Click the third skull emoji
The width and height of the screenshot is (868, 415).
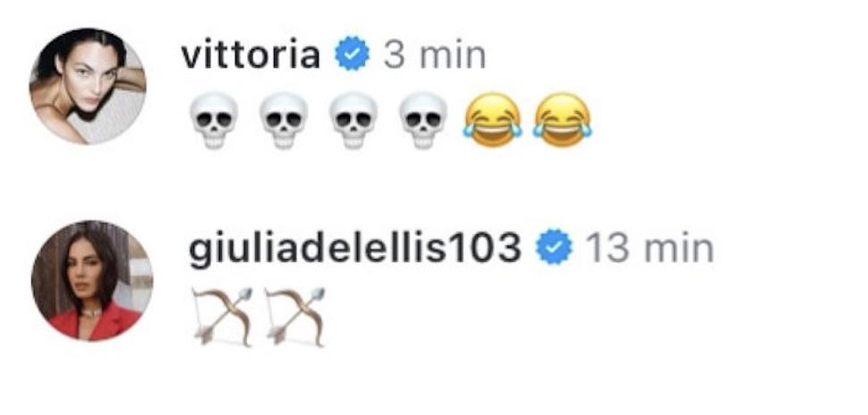(353, 121)
